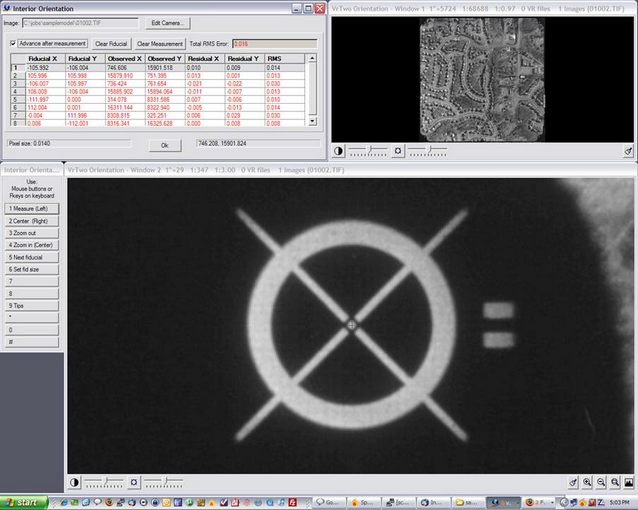Click 'Interior Orienta...' docked panel title
638x510 pixels.
click(32, 170)
